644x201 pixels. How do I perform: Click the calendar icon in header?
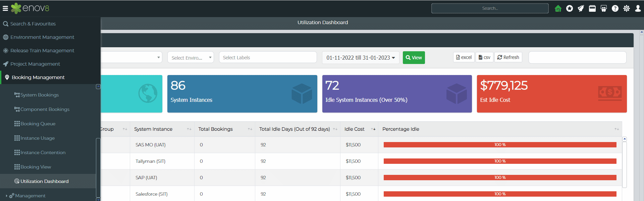(x=592, y=8)
